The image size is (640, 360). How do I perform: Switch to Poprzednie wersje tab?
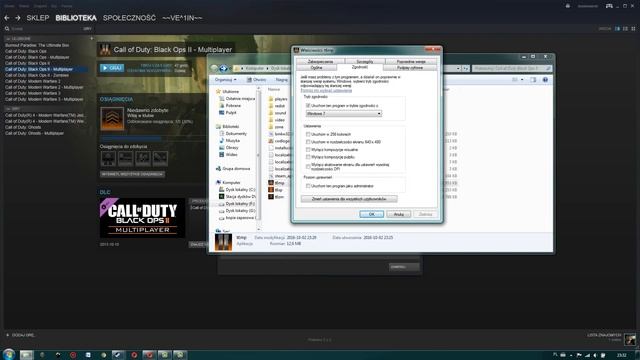(x=411, y=62)
